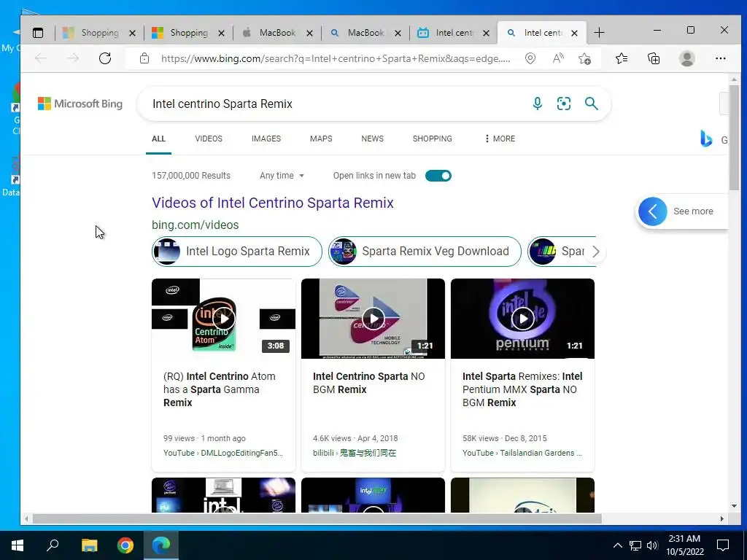Open taskbar clock showing 2:31 AM
Screen dimensions: 747x560
684,545
